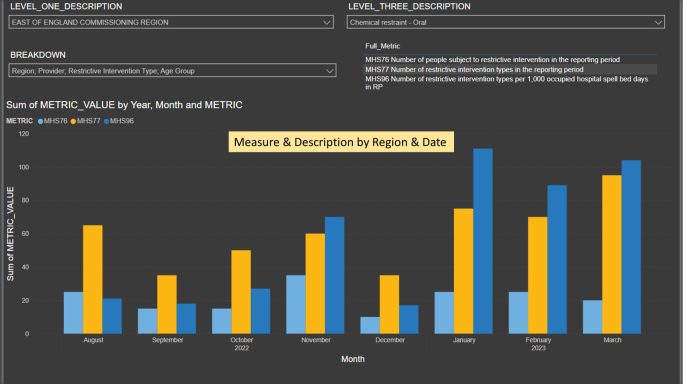Click the dark blue February MHS96 bar

tap(557, 260)
